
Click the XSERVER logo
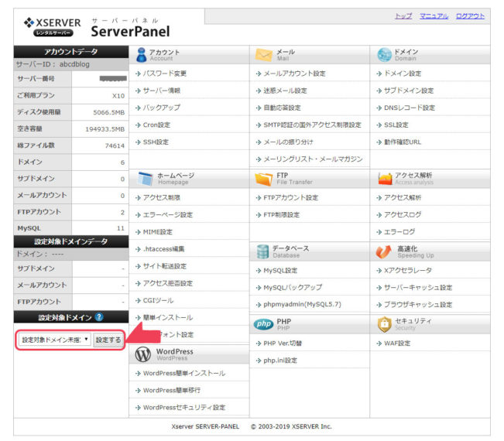click(52, 27)
